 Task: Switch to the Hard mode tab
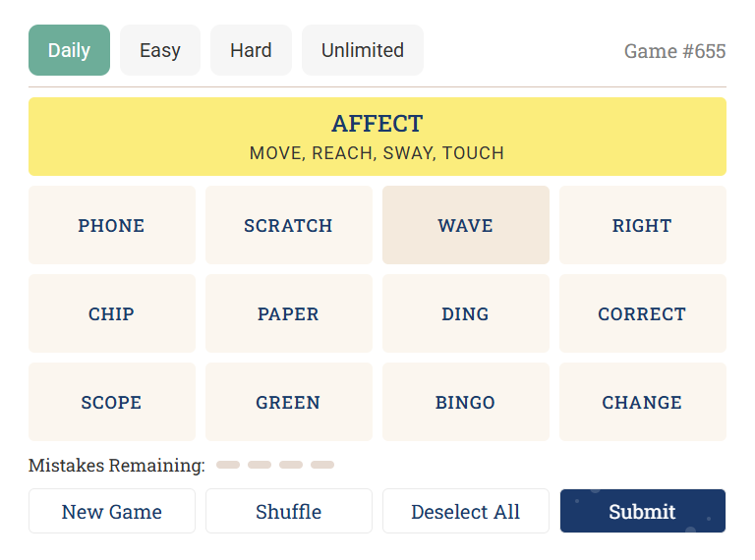[x=251, y=50]
